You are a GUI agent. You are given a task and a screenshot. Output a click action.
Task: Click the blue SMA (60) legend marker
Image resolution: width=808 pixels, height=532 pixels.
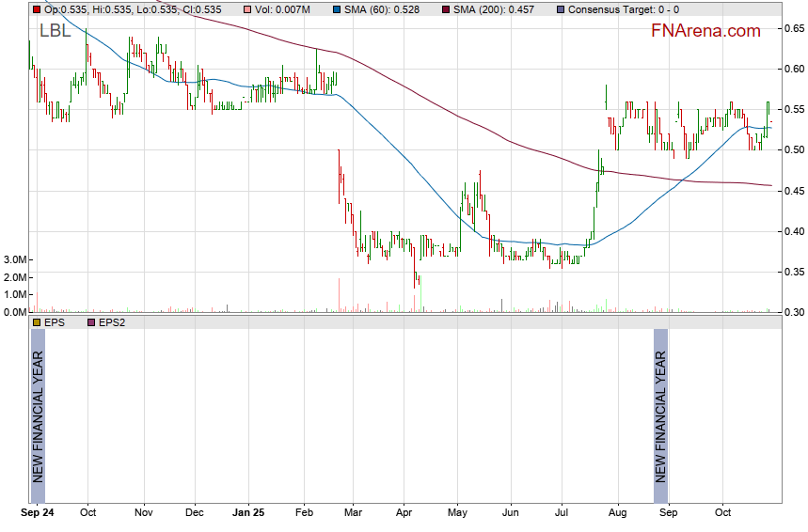click(x=336, y=8)
